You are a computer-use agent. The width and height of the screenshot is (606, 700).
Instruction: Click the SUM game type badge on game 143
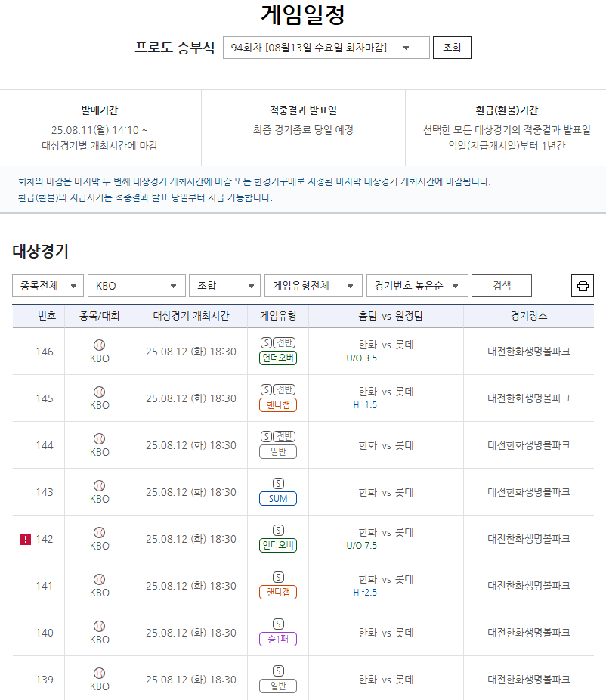coord(277,498)
